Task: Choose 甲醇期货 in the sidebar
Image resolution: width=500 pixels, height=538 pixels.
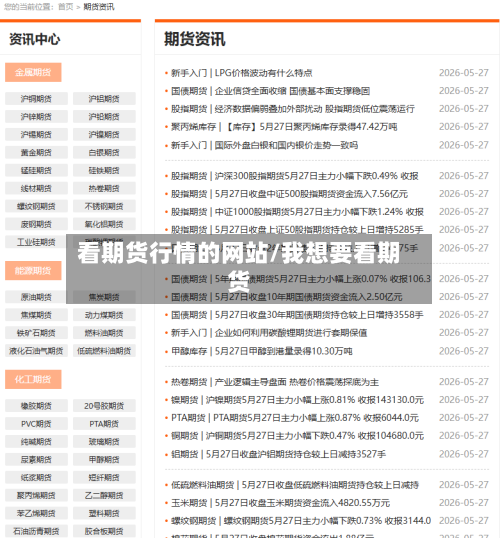Action: coord(104,459)
